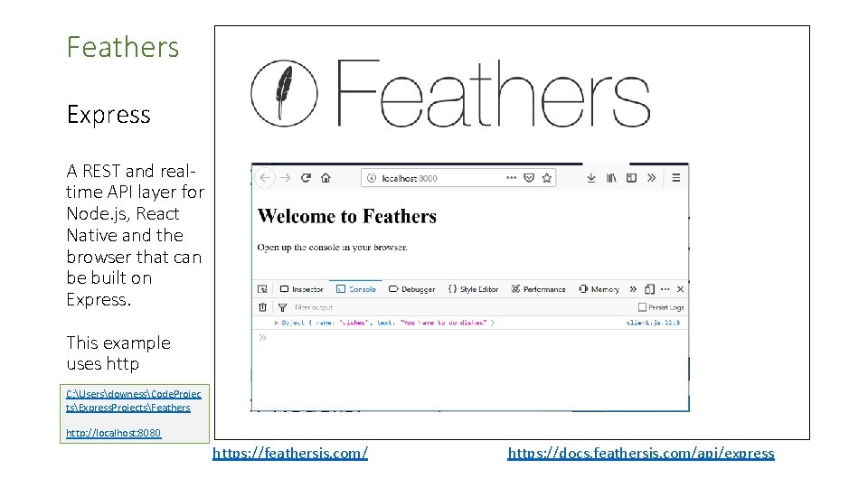Enable the Persist Logs checkbox
The height and width of the screenshot is (488, 868).
coord(642,307)
